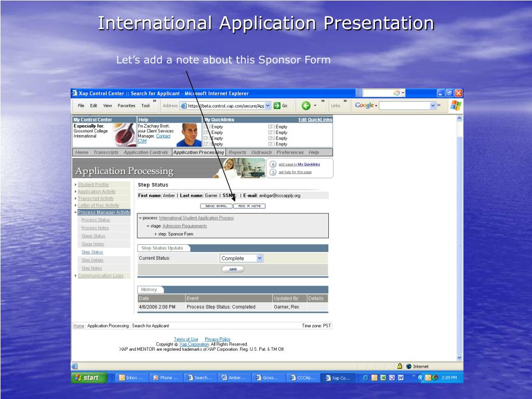Click the Zachary Brott photo thumbnail
The width and height of the screenshot is (532, 399).
pyautogui.click(x=189, y=135)
